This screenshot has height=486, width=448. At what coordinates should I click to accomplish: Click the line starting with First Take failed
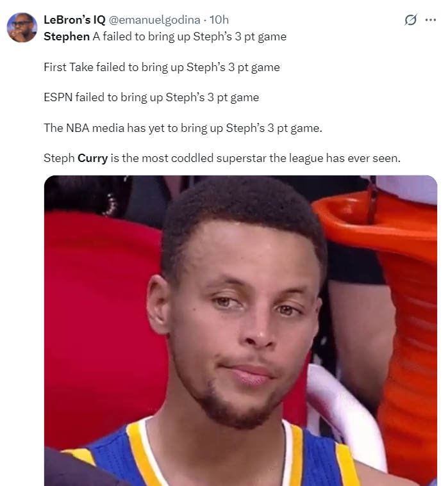(x=162, y=67)
